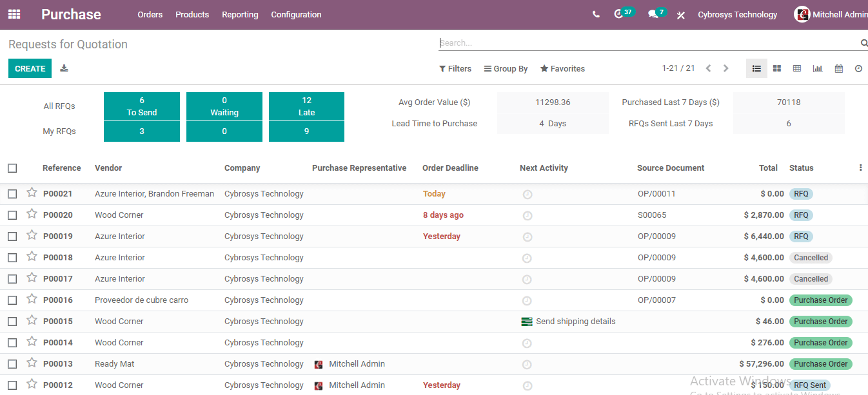This screenshot has width=868, height=395.
Task: Switch to graph view
Action: [818, 68]
